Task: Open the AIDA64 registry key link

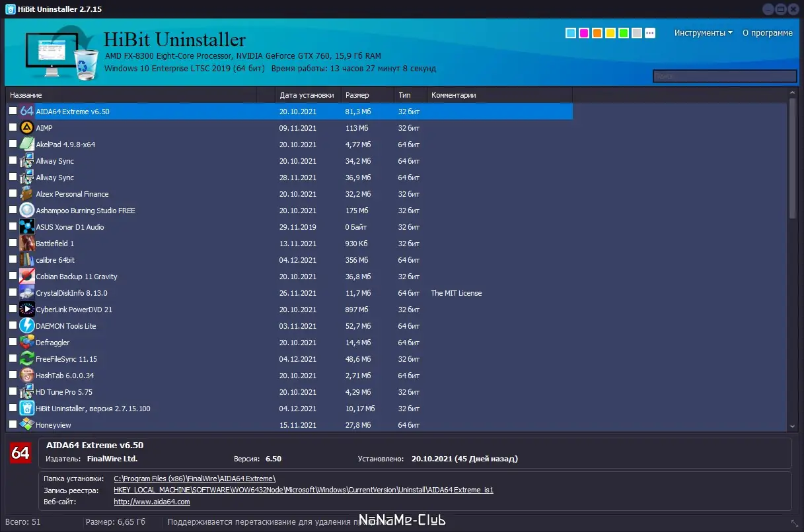Action: coord(303,490)
